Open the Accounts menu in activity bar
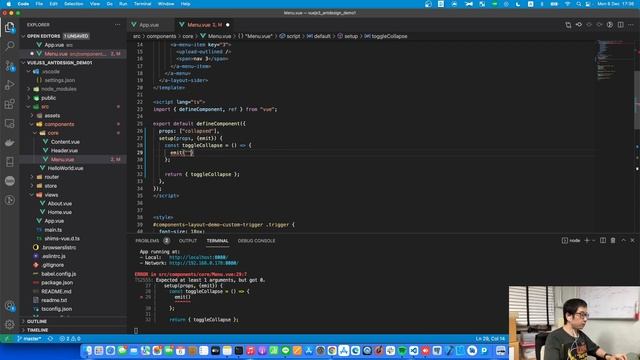This screenshot has width=640, height=360. coord(9,306)
